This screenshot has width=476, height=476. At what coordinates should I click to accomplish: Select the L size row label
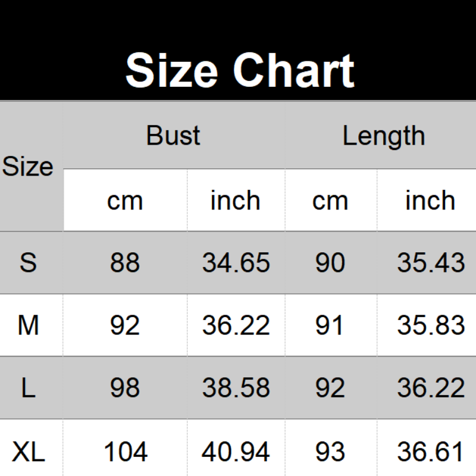coord(28,388)
